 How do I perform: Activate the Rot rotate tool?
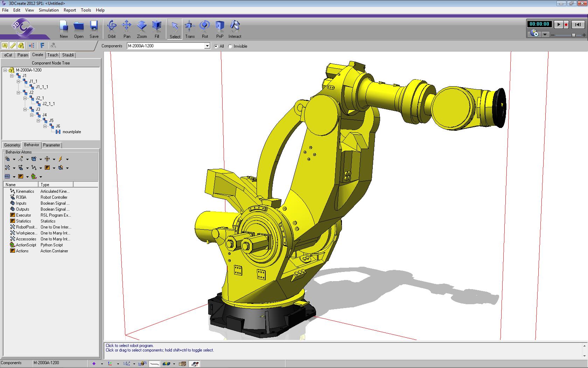[x=205, y=29]
